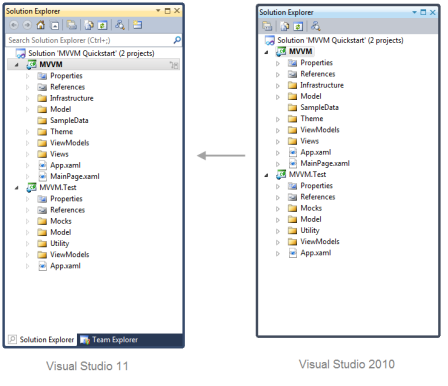Open the window position dropdown in Visual Studio 11 title bar
This screenshot has height=386, width=448.
[x=158, y=11]
